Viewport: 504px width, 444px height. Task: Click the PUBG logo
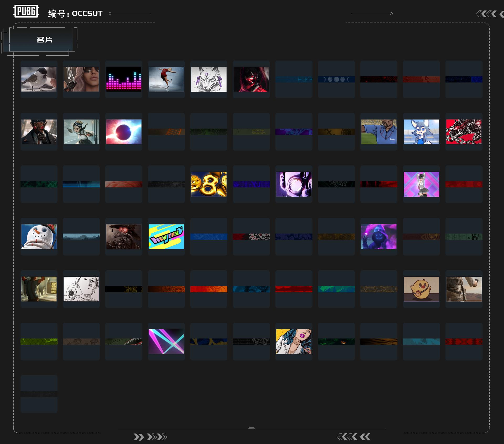tap(26, 11)
